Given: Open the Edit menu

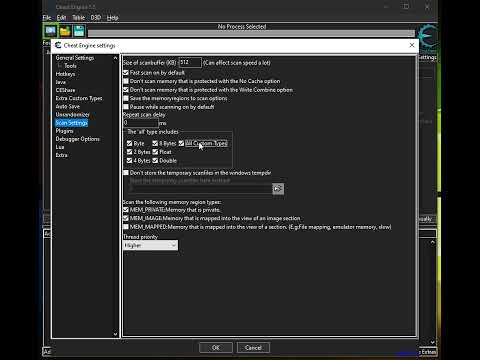Looking at the screenshot, I should click(61, 18).
